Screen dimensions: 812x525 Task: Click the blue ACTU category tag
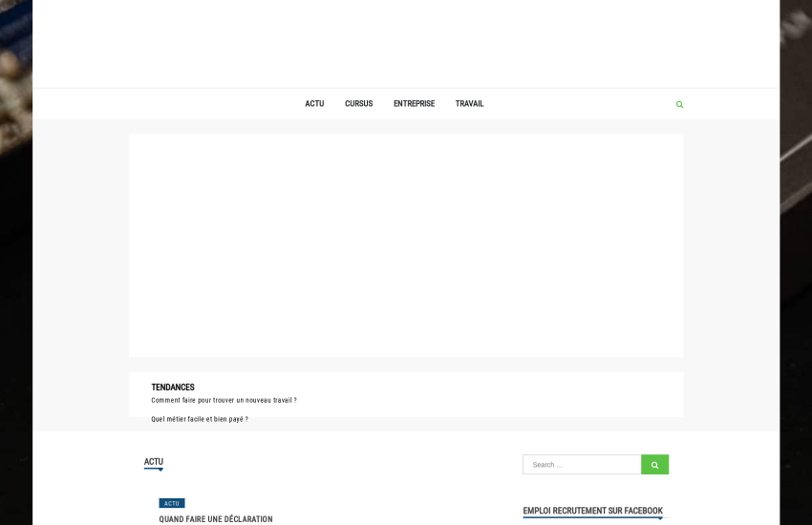(172, 503)
